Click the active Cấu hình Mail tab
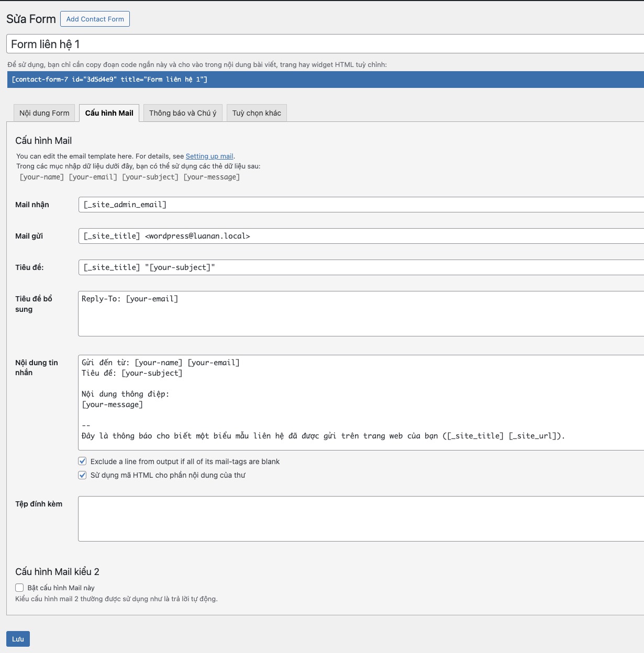Viewport: 644px width, 653px height. point(108,112)
